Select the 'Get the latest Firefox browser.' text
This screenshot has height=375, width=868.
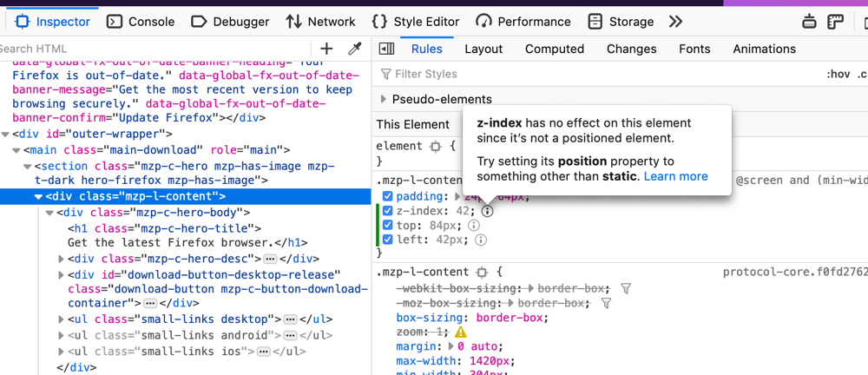(170, 242)
